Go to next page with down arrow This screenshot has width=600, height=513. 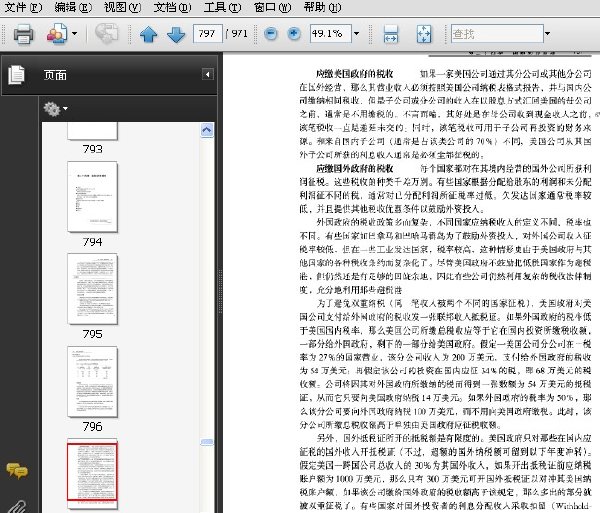176,34
